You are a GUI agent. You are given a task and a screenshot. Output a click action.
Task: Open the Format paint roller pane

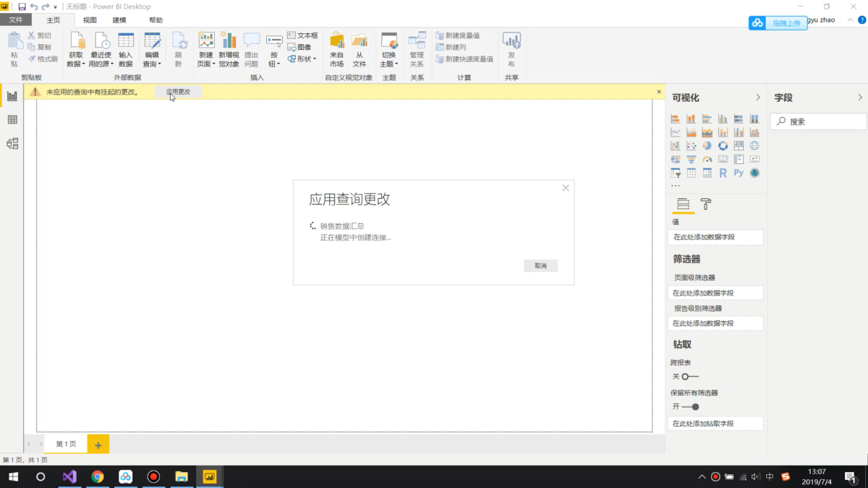pyautogui.click(x=707, y=204)
